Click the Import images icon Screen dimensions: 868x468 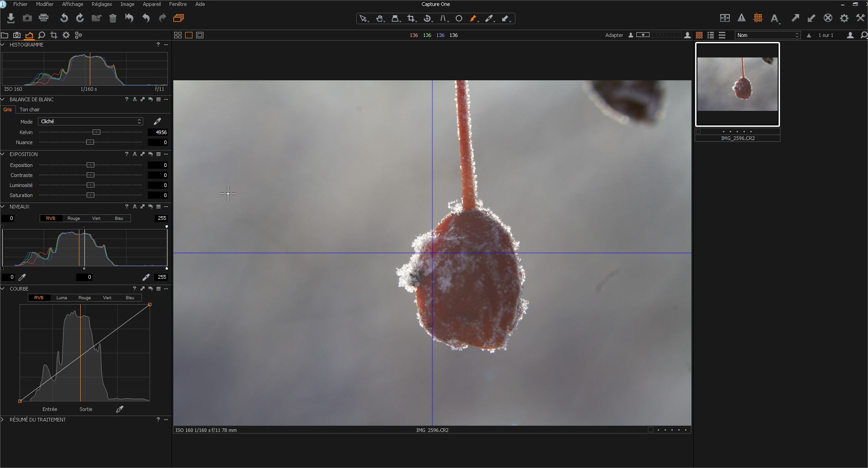[11, 18]
